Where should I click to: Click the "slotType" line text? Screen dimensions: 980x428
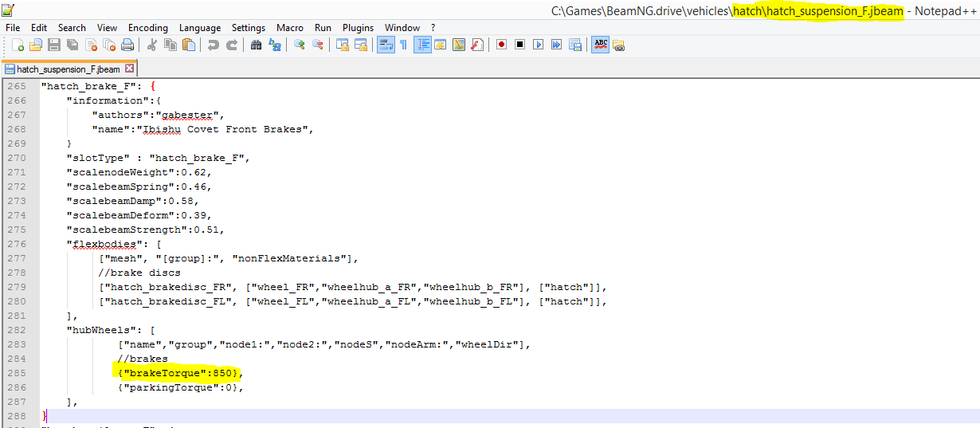coord(159,158)
